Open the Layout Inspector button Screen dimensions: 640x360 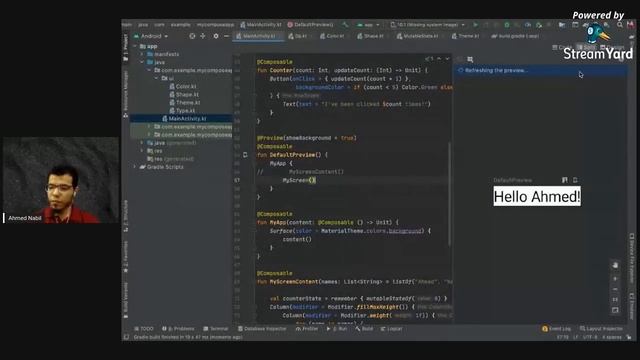(x=601, y=329)
